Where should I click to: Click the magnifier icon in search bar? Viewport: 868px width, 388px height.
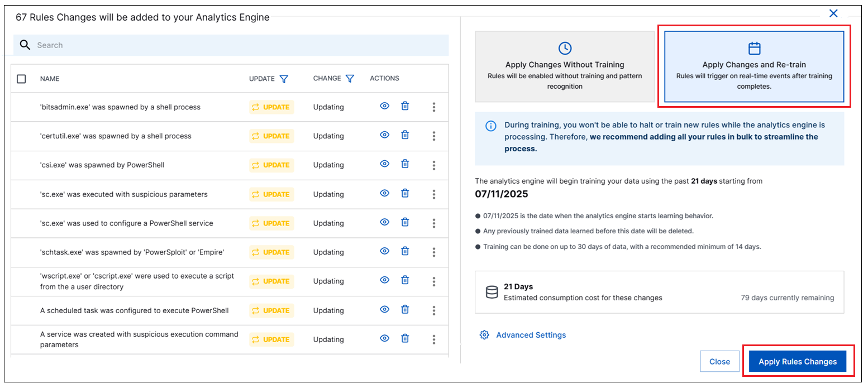pyautogui.click(x=25, y=45)
